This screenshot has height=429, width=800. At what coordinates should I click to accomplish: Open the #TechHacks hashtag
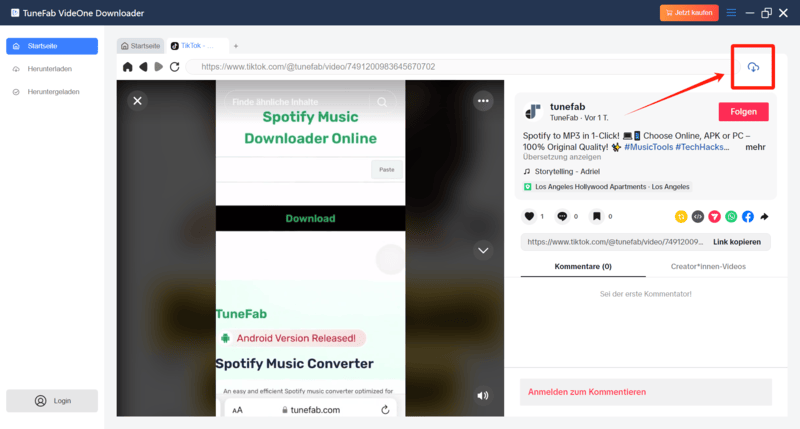(x=702, y=147)
